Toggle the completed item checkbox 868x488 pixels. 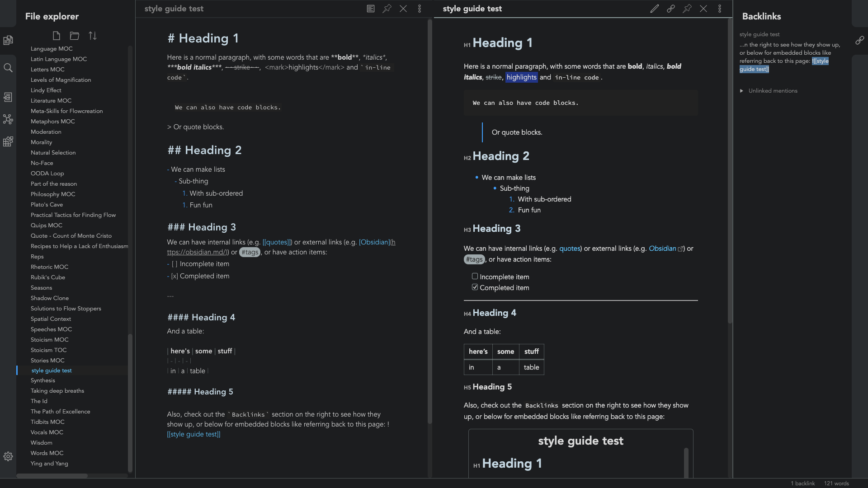475,288
